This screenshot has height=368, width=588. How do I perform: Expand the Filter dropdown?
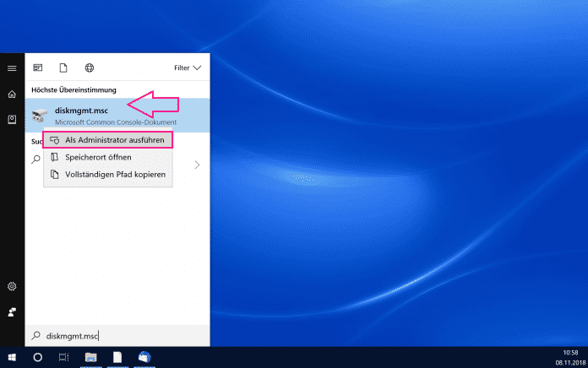[x=188, y=68]
